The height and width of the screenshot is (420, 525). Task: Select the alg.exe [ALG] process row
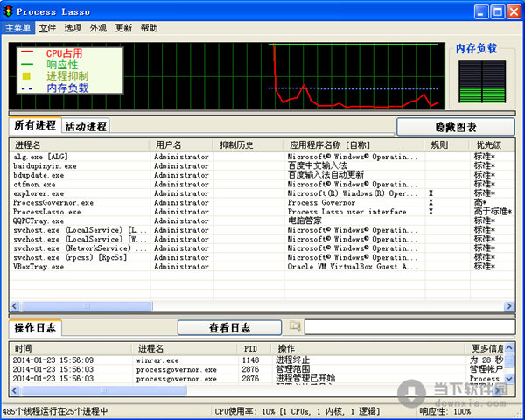(x=262, y=157)
